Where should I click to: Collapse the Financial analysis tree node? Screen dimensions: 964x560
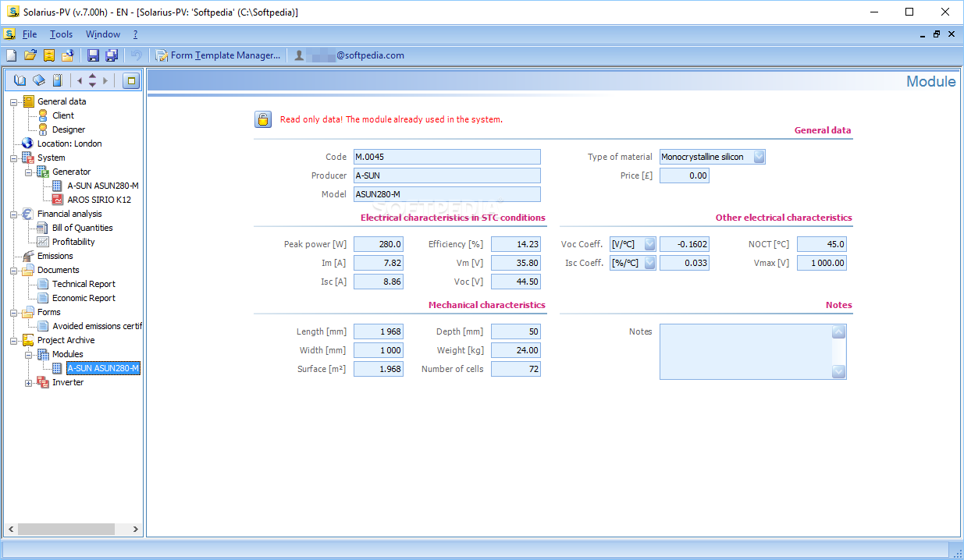coord(14,214)
